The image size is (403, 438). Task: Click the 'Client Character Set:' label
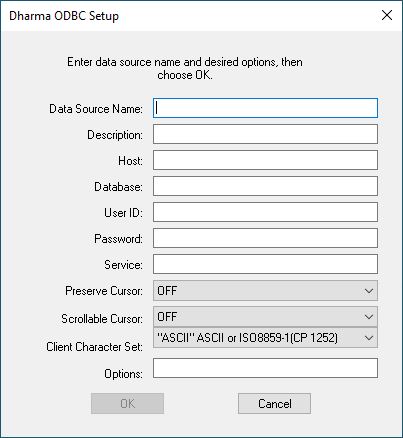95,347
